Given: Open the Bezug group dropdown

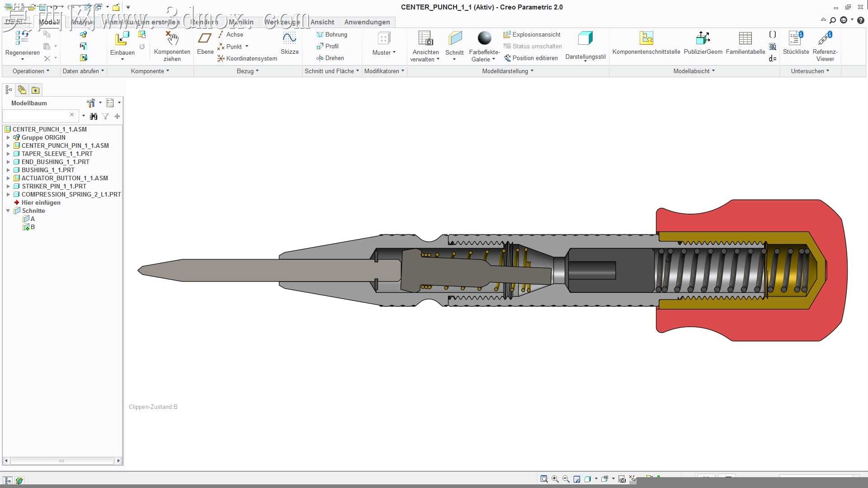Looking at the screenshot, I should point(248,71).
